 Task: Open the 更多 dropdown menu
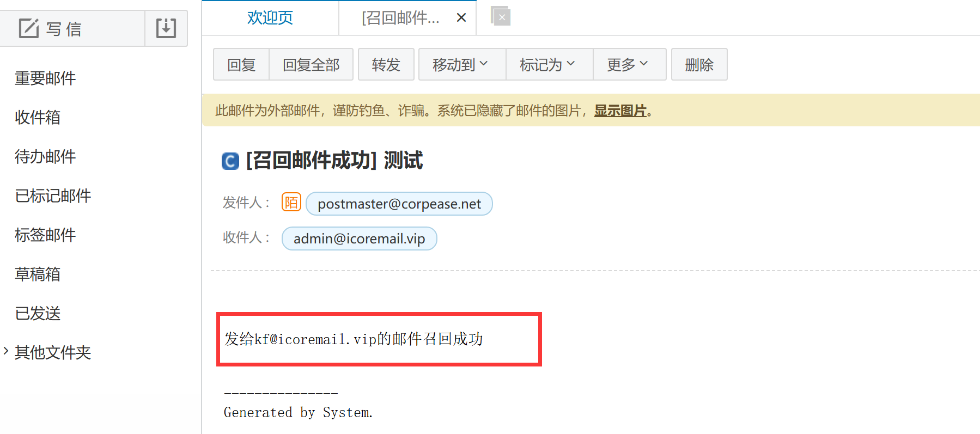coord(629,64)
